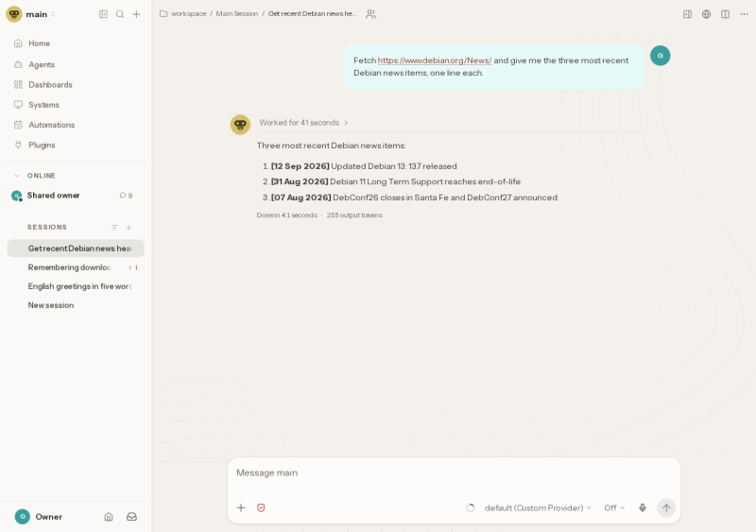The width and height of the screenshot is (756, 532).
Task: Toggle the side panel icon in the top bar
Action: (x=688, y=14)
